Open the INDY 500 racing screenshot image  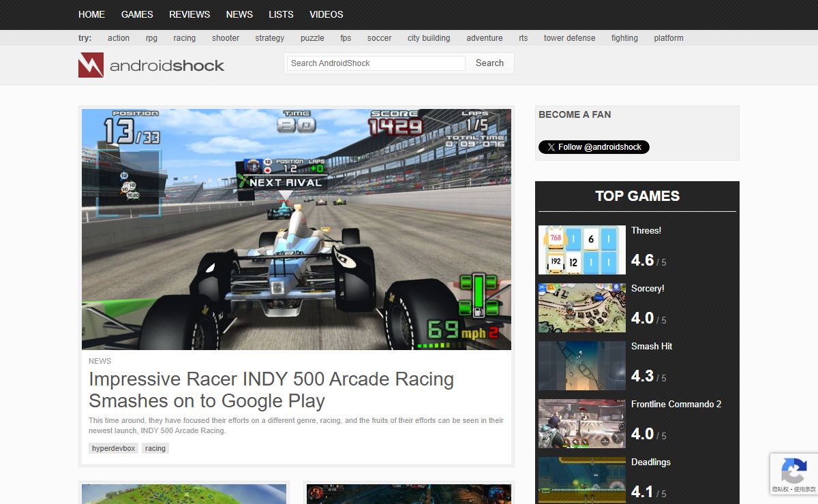pyautogui.click(x=297, y=230)
